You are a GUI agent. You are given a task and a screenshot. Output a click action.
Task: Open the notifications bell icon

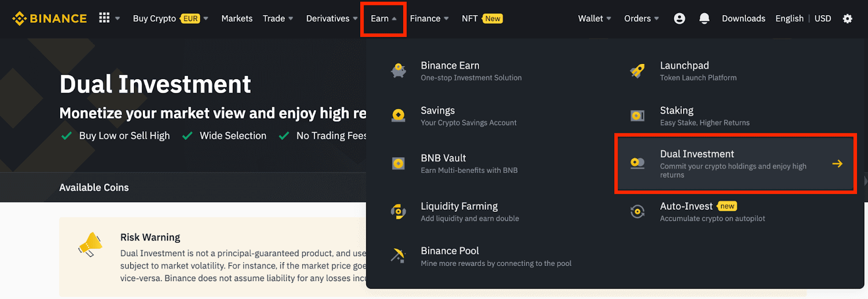[704, 18]
